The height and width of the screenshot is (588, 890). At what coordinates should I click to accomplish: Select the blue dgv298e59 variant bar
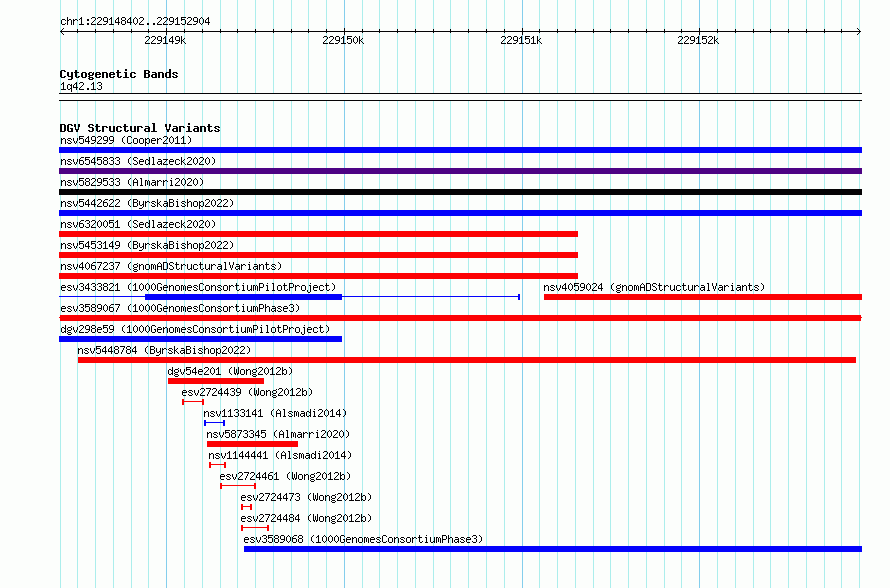pos(200,339)
